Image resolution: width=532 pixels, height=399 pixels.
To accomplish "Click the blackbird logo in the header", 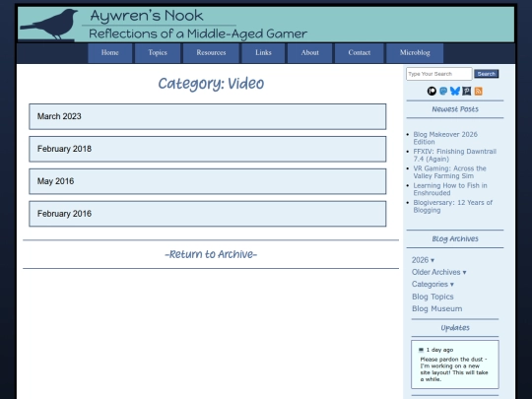I will click(x=49, y=24).
